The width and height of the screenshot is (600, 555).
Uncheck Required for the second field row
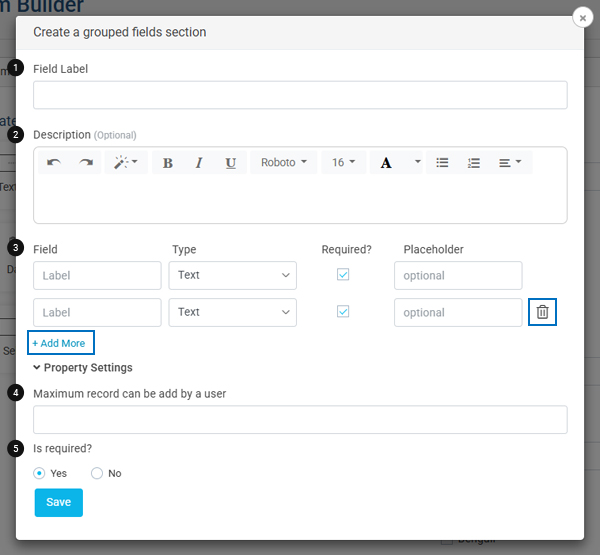pyautogui.click(x=343, y=312)
